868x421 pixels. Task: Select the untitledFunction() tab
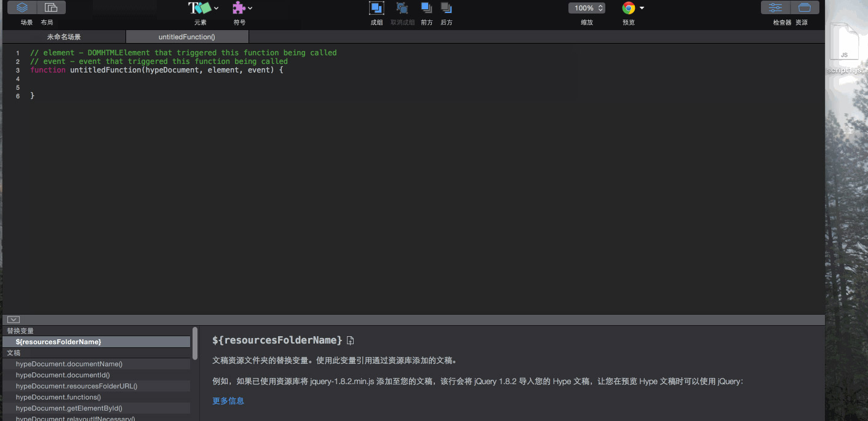tap(187, 37)
